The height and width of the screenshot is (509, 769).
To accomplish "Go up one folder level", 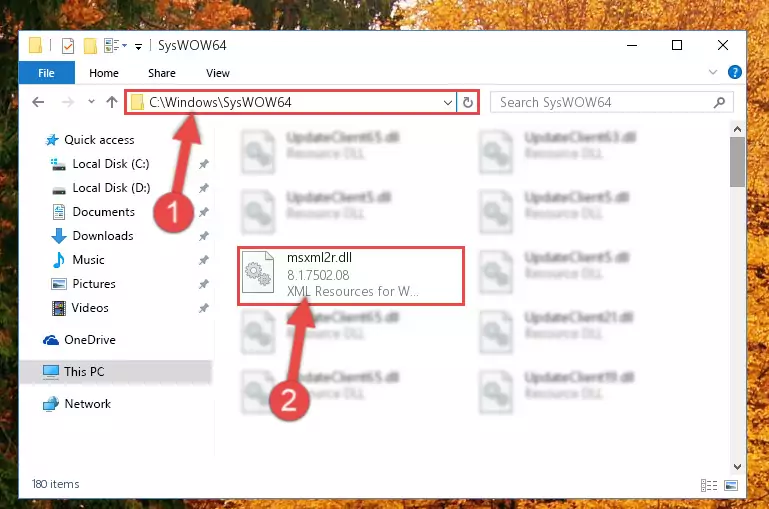I will coord(112,102).
